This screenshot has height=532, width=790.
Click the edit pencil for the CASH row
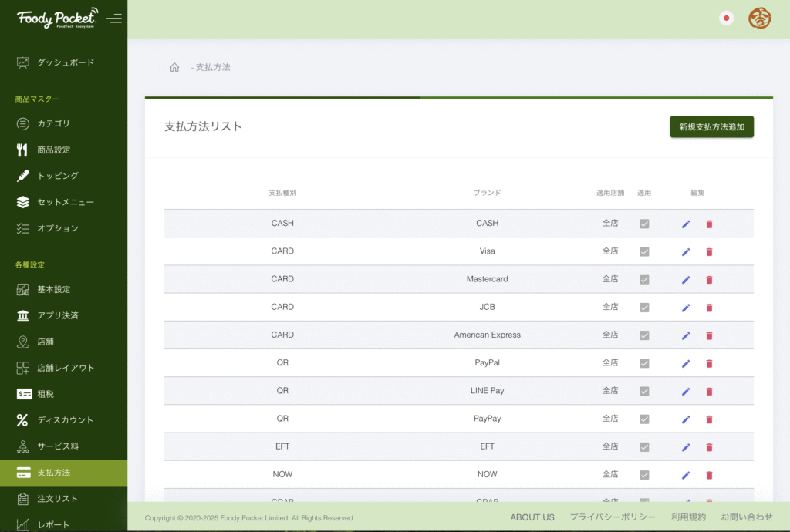tap(686, 224)
